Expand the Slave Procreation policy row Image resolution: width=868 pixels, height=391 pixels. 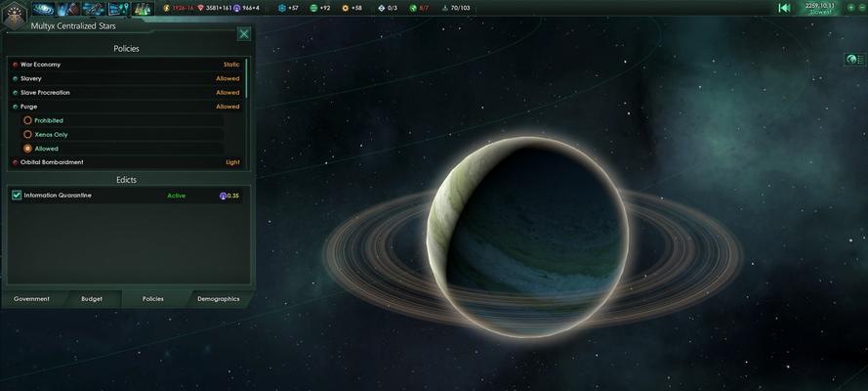(x=127, y=93)
